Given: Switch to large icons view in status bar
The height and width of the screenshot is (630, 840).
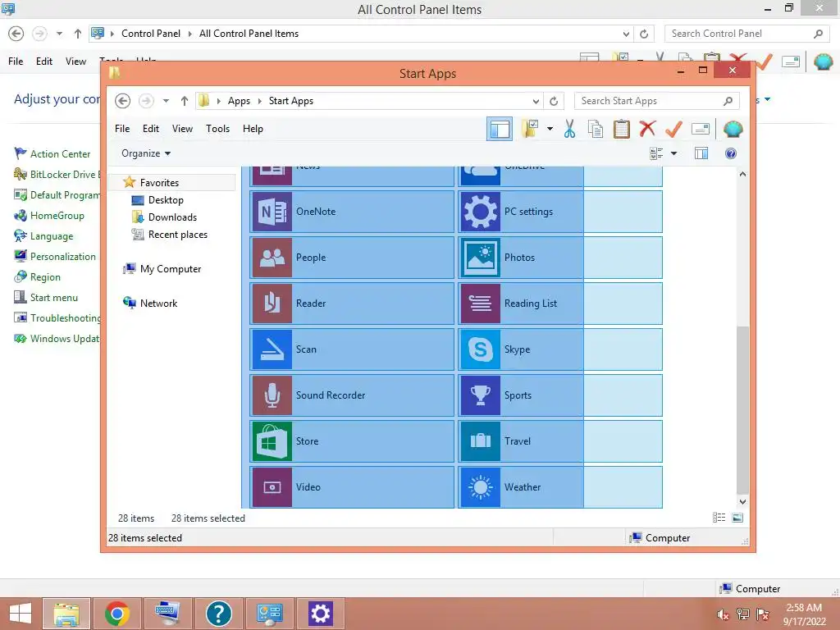Looking at the screenshot, I should click(x=737, y=518).
